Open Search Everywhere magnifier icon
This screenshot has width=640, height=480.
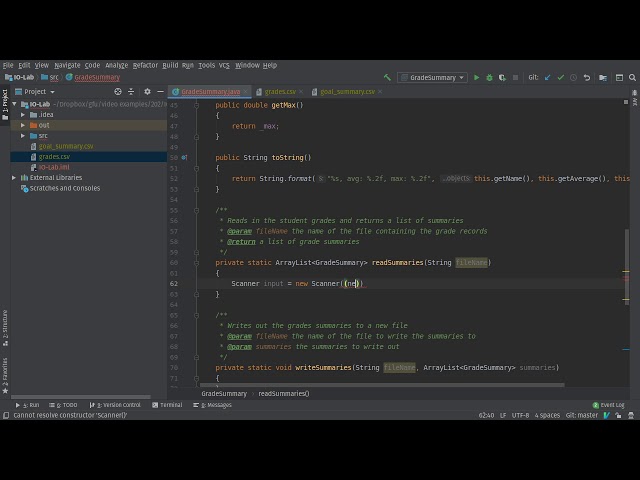click(632, 77)
